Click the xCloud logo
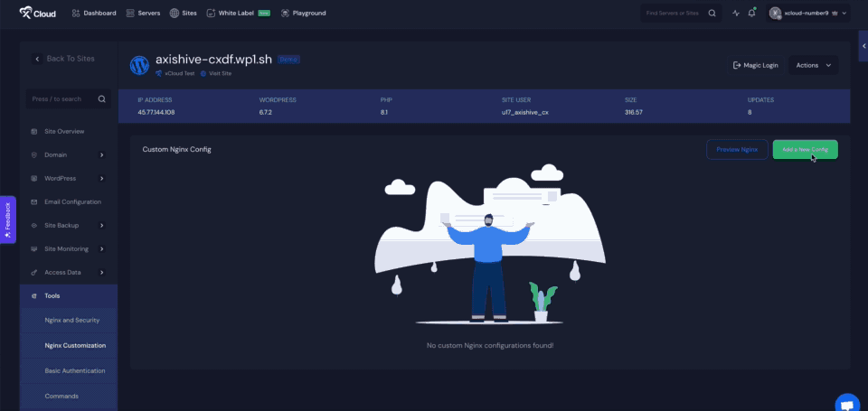Screen dimensions: 868x411 click(37, 13)
